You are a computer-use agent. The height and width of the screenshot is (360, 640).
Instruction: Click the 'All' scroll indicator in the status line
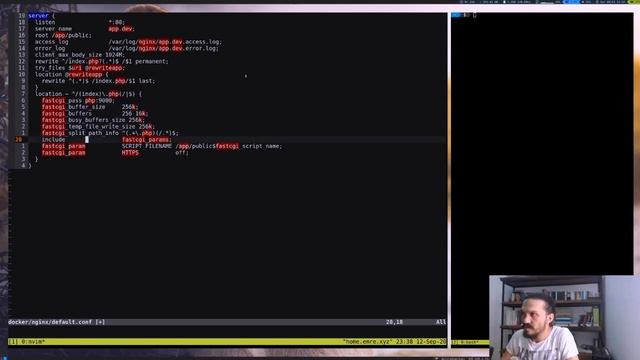441,322
